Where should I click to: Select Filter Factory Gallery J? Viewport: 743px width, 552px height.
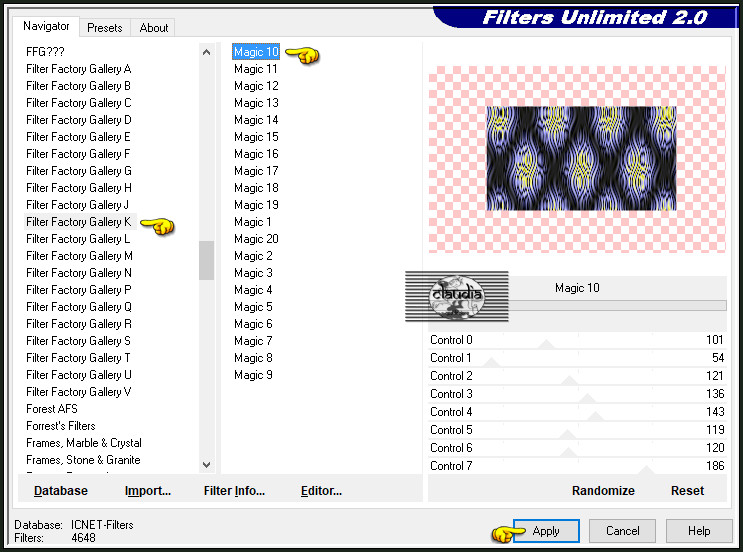point(78,205)
